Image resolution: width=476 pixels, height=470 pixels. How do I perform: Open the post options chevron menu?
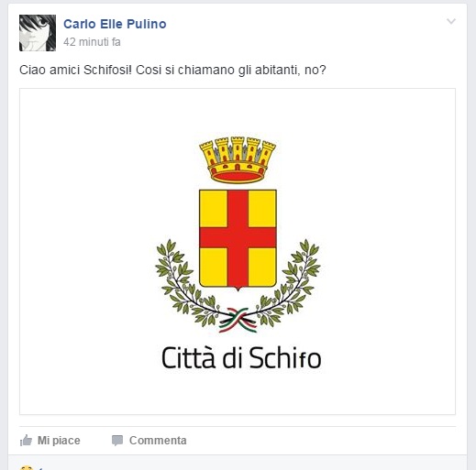[x=451, y=21]
